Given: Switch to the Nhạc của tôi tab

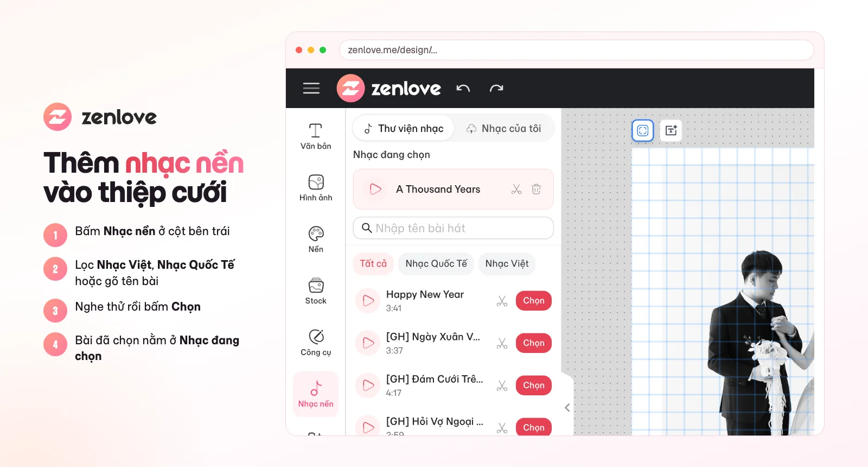Looking at the screenshot, I should tap(504, 129).
